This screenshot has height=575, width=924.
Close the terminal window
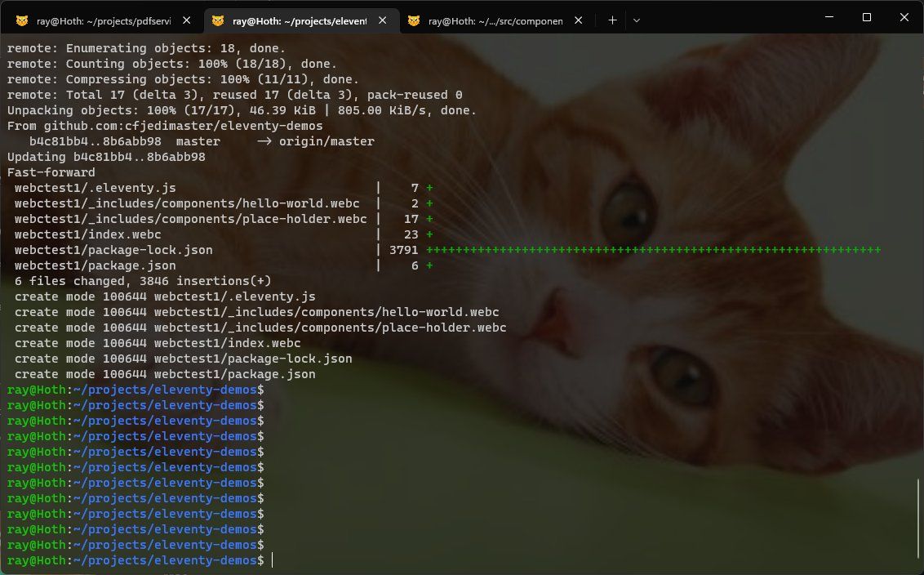point(904,18)
